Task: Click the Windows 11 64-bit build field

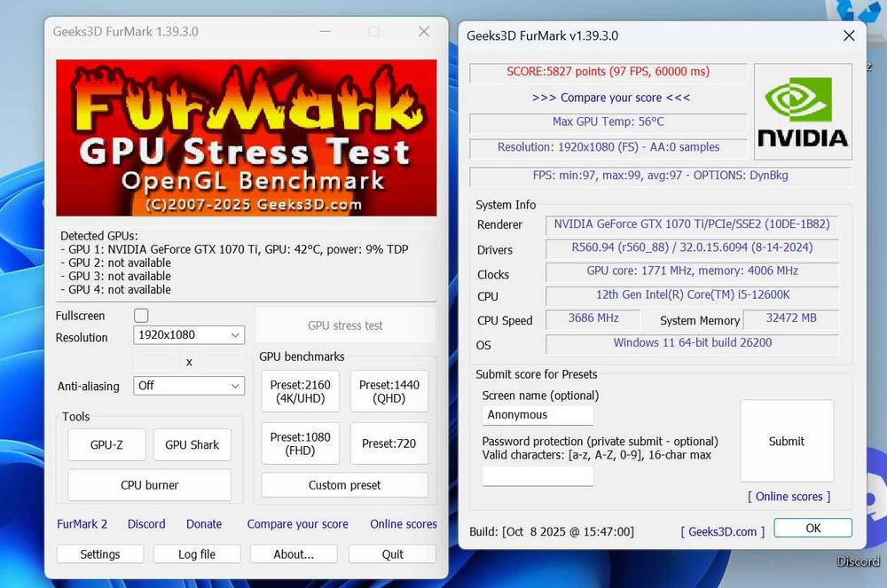Action: [692, 343]
